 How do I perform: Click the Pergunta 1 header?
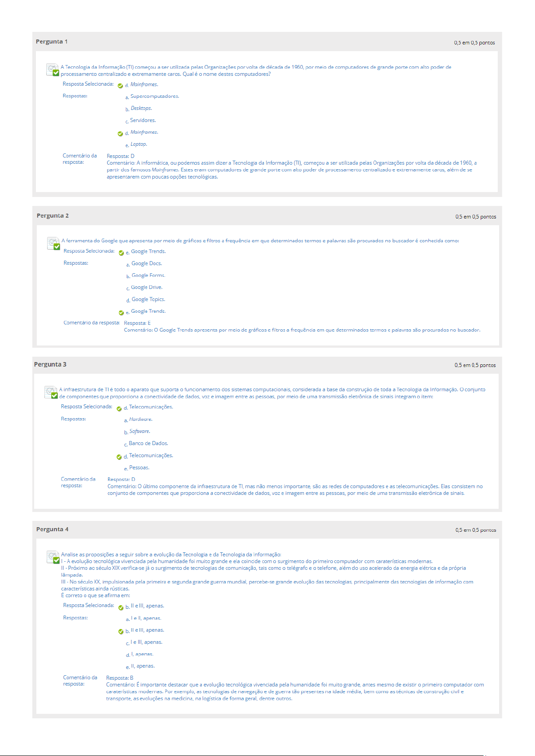267,42
